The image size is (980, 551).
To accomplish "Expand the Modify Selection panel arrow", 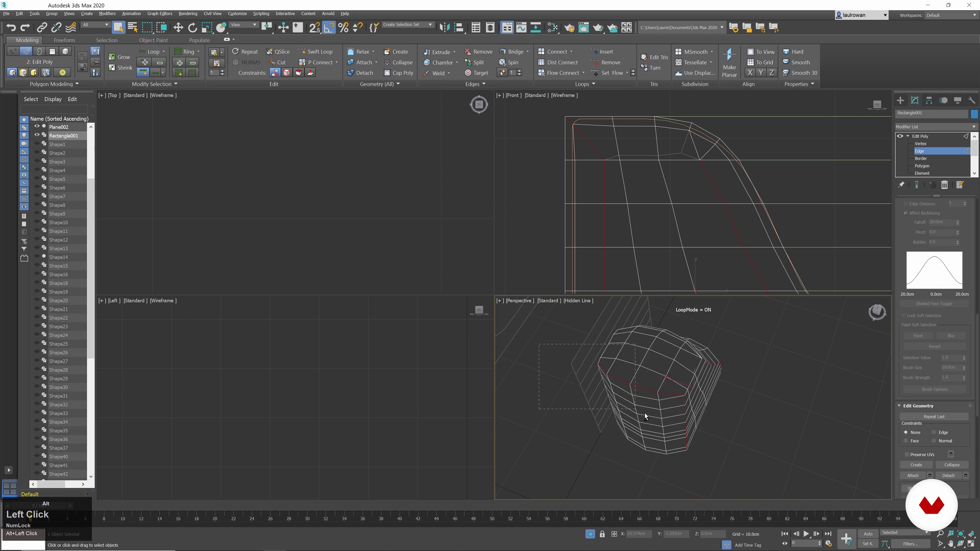I will 176,84.
